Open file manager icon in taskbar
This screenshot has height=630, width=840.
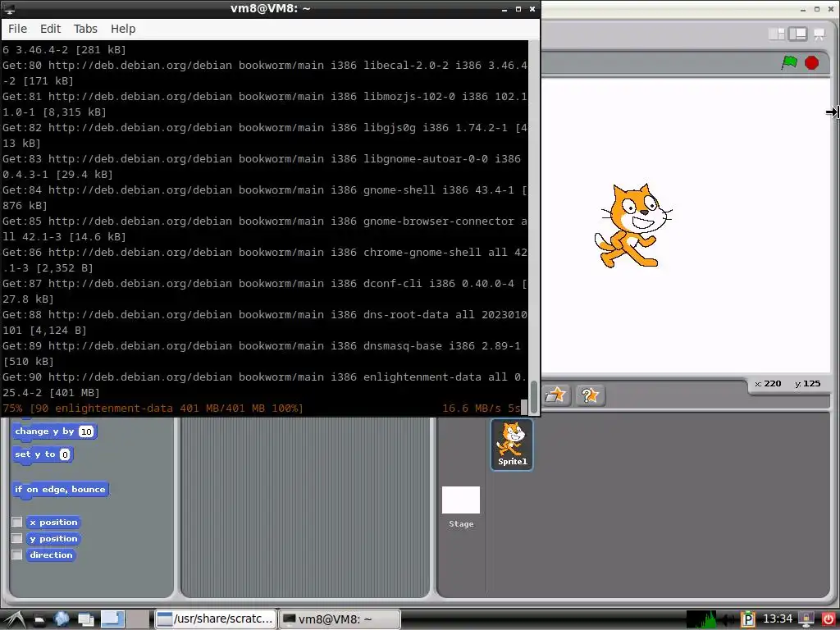coord(39,620)
